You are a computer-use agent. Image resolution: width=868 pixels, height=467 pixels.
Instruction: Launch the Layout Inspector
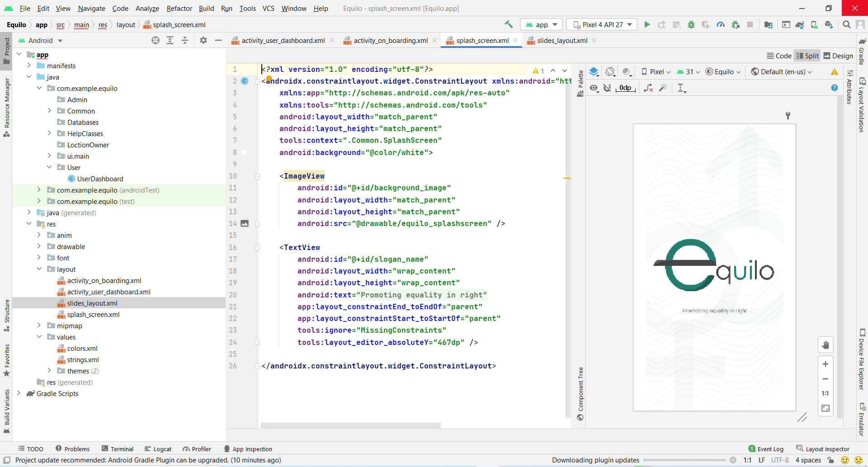click(x=827, y=448)
